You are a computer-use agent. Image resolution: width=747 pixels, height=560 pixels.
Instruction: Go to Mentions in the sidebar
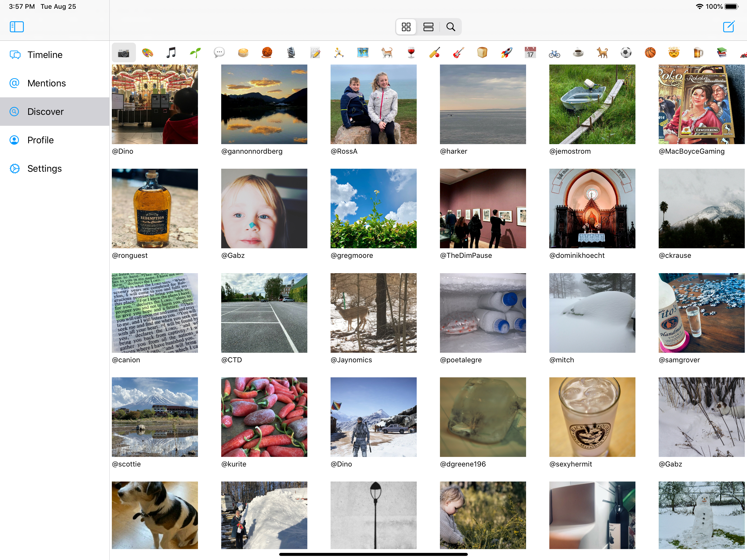46,83
